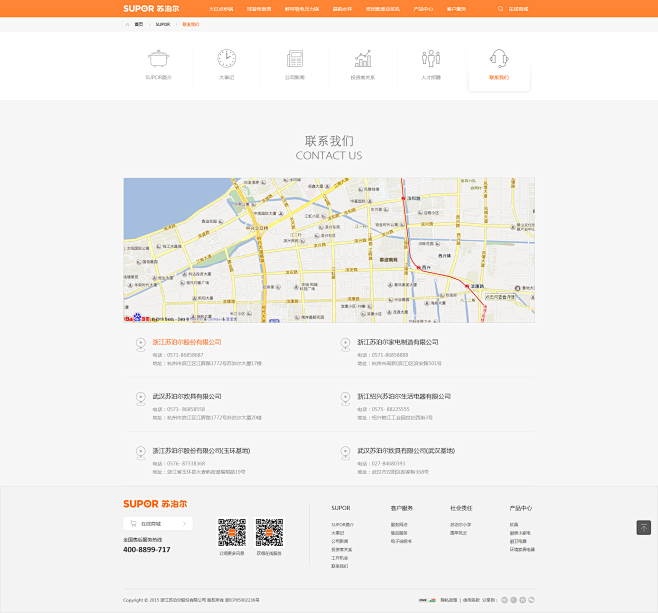Open the 投资者关系 chart icon

363,58
